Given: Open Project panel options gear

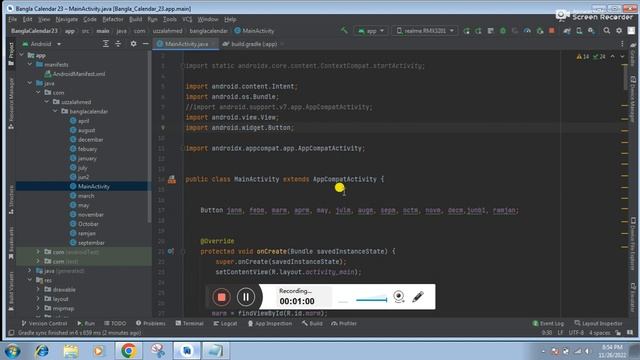Looking at the screenshot, I should coord(133,44).
